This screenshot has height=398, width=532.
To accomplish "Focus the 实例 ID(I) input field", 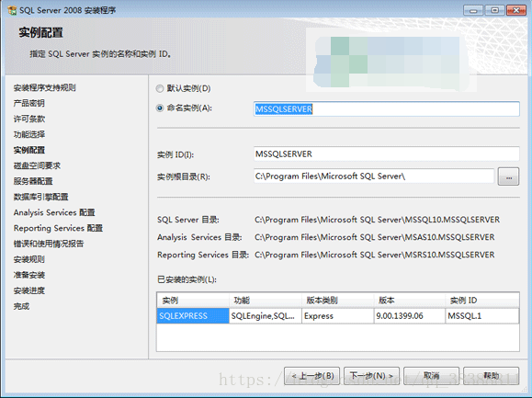I will [387, 154].
